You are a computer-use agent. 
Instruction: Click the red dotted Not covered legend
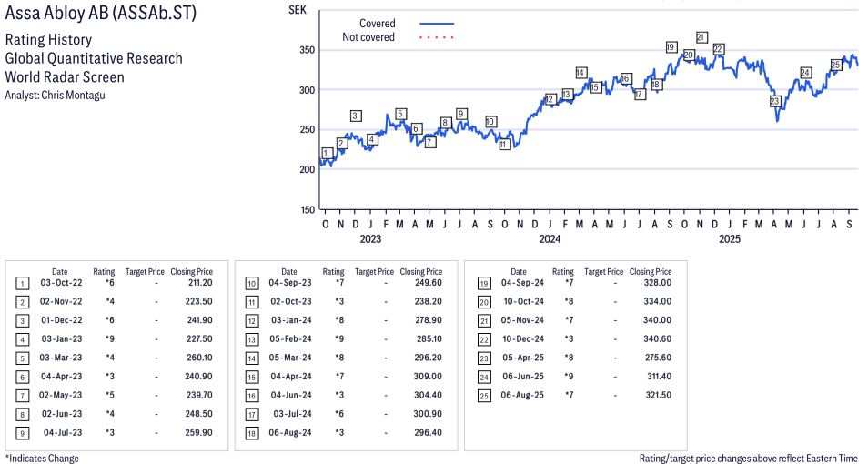(x=437, y=37)
